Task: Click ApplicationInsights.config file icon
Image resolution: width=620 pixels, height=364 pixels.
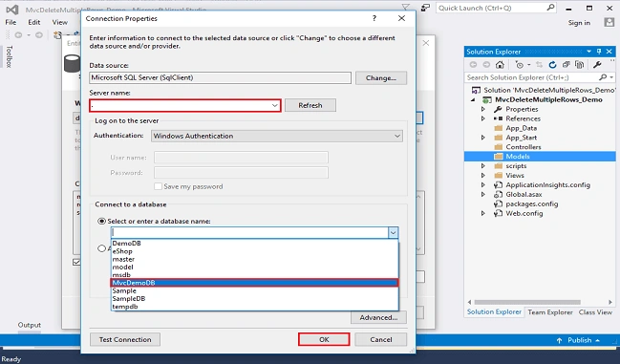Action: tap(499, 185)
